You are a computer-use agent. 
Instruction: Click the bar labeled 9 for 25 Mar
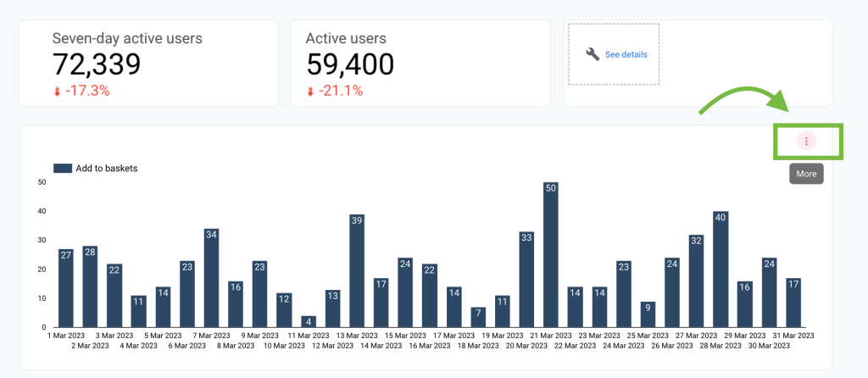(648, 314)
